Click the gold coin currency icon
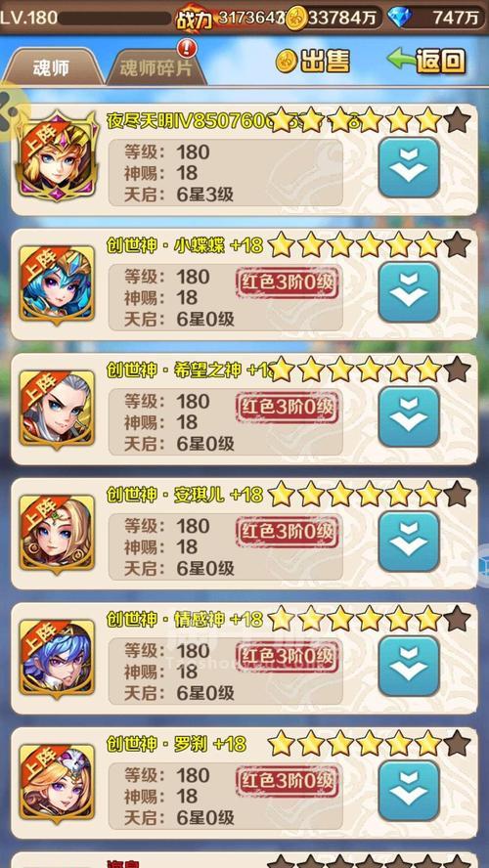 (x=297, y=18)
